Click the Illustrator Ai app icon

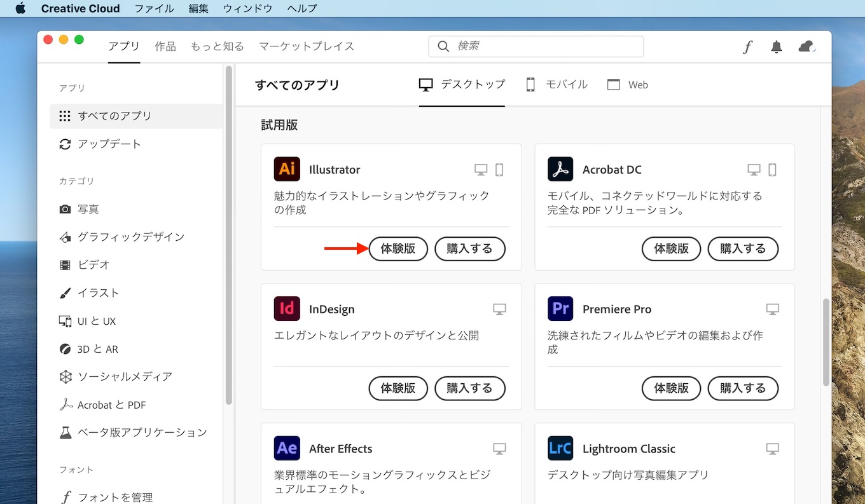[287, 169]
